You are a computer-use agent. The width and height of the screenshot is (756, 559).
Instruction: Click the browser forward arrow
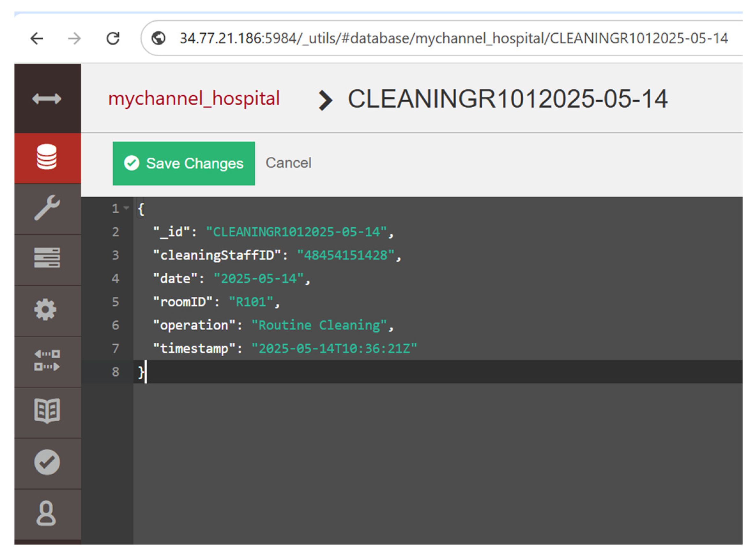pos(74,38)
